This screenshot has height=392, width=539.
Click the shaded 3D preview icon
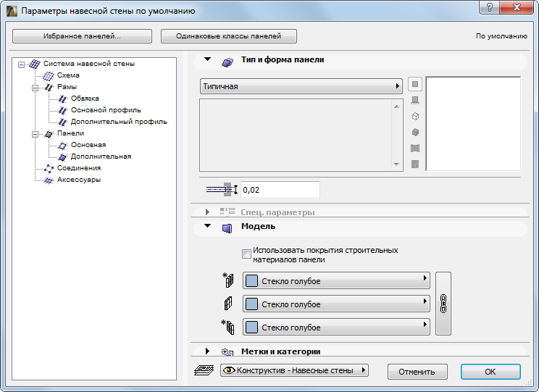415,132
